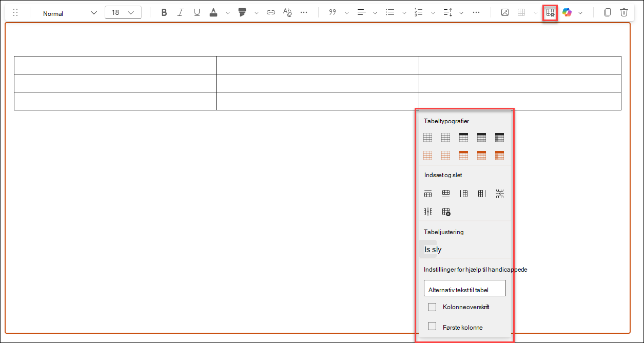
Task: Insert a row above via icon
Action: [x=428, y=194]
